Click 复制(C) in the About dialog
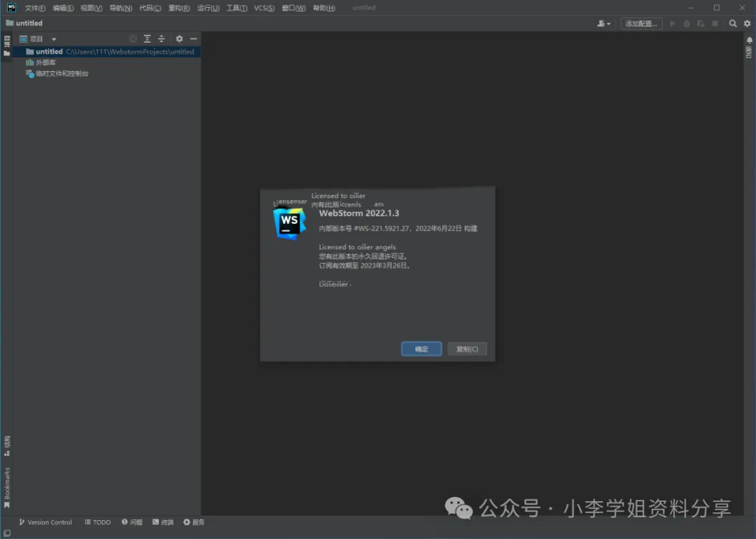Image resolution: width=756 pixels, height=539 pixels. (467, 349)
